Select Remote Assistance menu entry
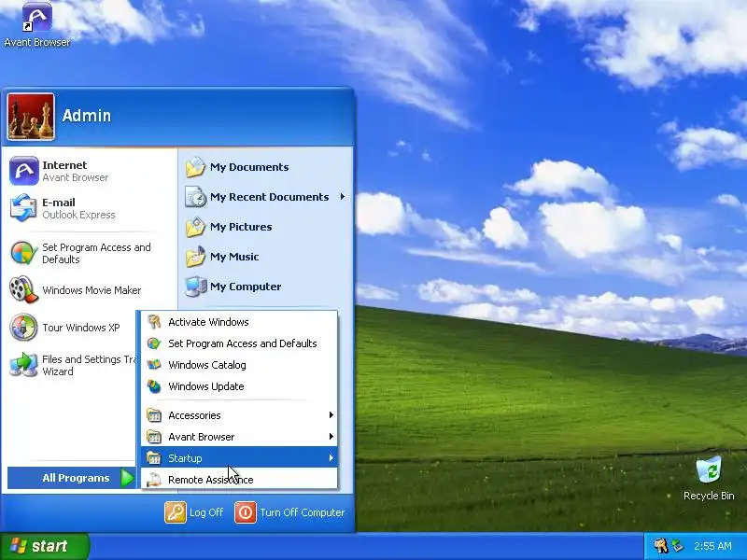The height and width of the screenshot is (560, 747). [x=239, y=480]
